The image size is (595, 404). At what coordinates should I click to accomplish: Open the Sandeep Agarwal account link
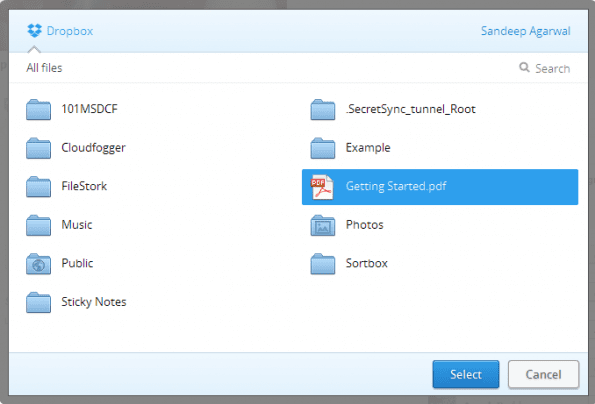point(526,31)
